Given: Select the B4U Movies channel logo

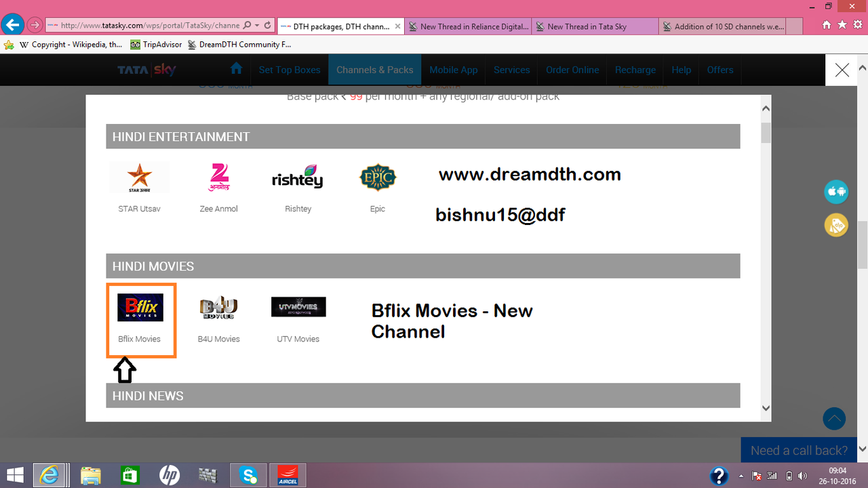Looking at the screenshot, I should (x=218, y=308).
